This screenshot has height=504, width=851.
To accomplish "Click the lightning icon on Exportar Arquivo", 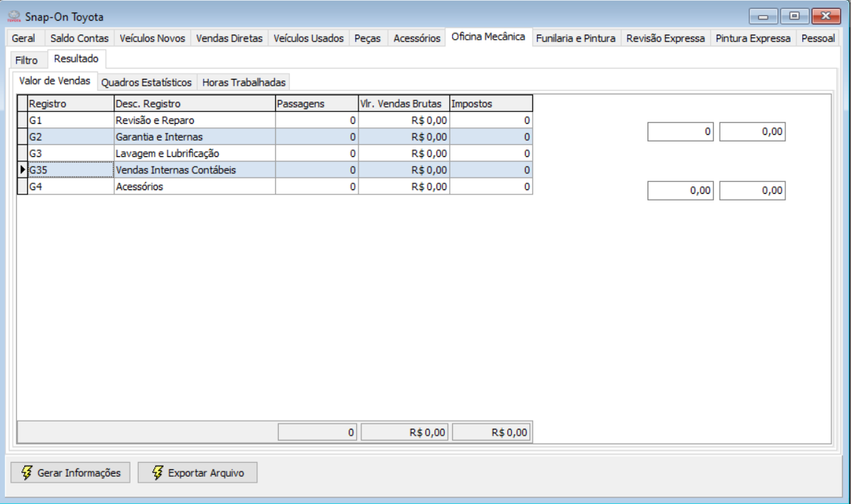I will (x=157, y=472).
